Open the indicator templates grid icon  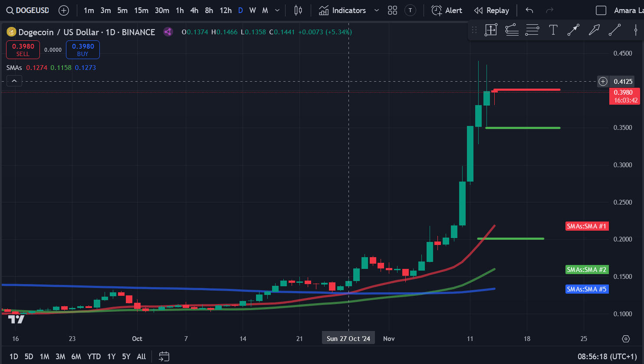pyautogui.click(x=393, y=10)
